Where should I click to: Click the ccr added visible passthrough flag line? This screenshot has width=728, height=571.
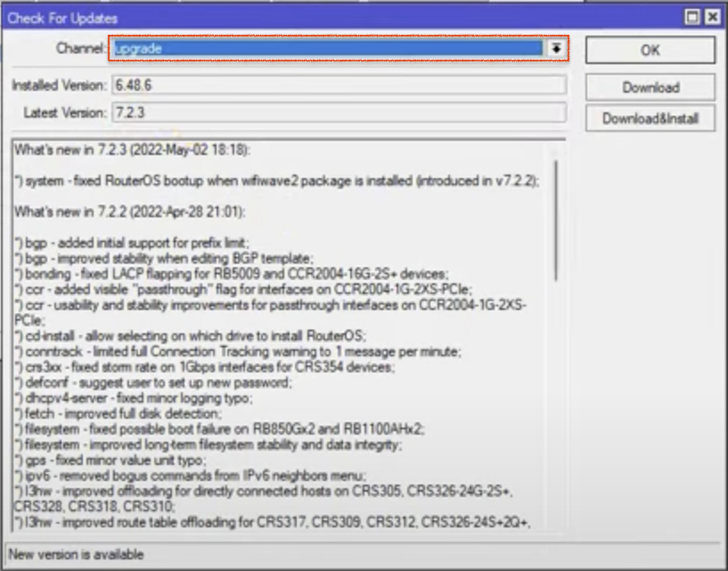coord(243,290)
